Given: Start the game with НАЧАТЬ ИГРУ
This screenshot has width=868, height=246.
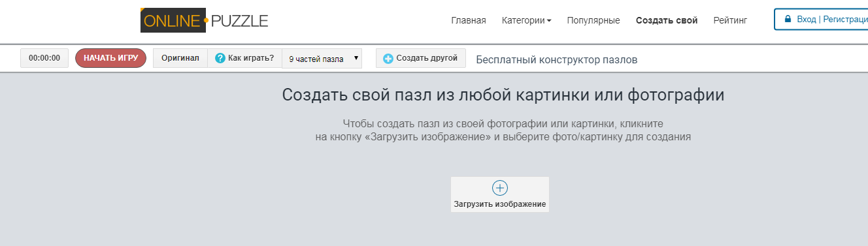Looking at the screenshot, I should [x=110, y=58].
